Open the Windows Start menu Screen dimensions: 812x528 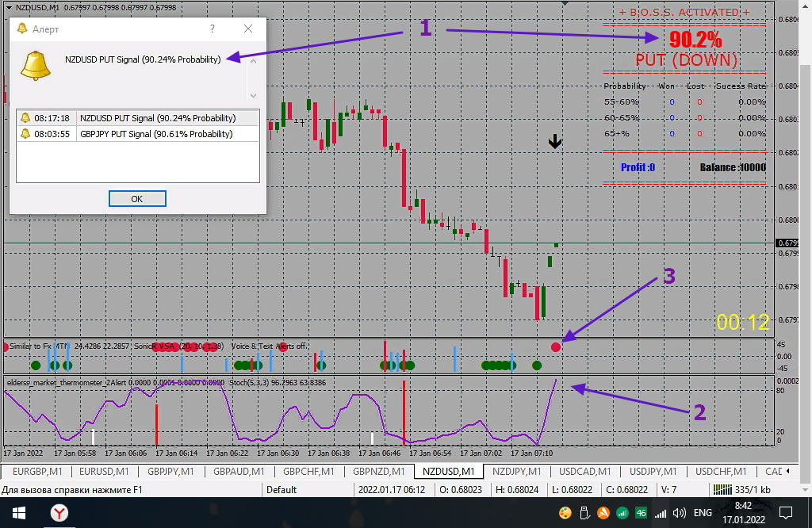(19, 513)
